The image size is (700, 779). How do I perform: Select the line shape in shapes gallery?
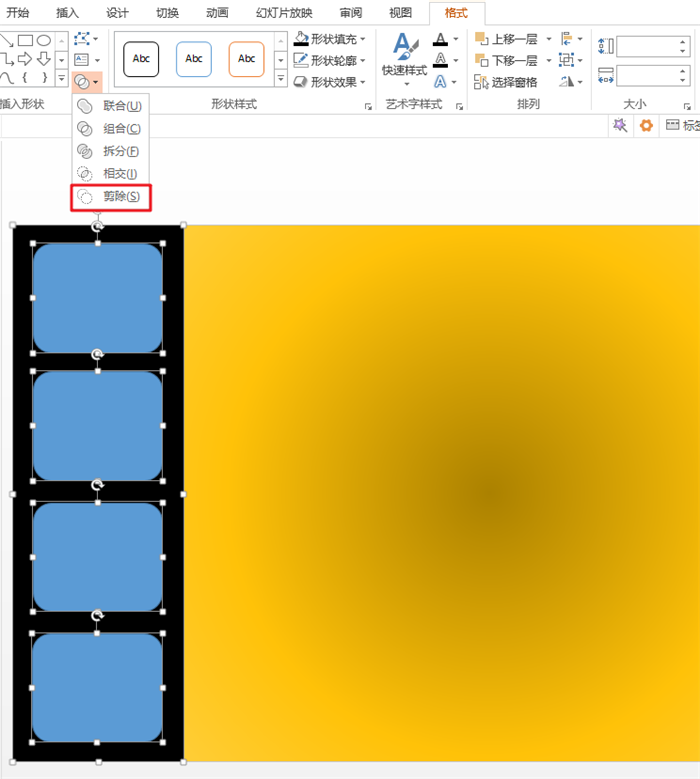(6, 41)
